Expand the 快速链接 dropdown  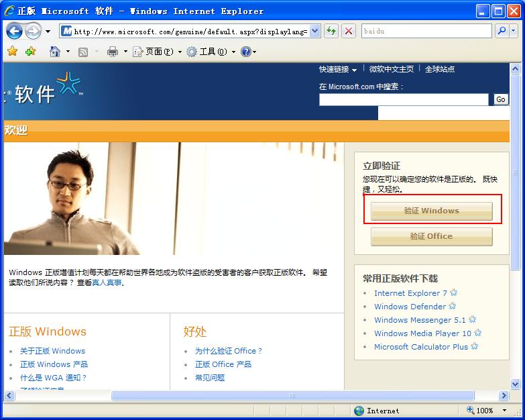tap(337, 69)
